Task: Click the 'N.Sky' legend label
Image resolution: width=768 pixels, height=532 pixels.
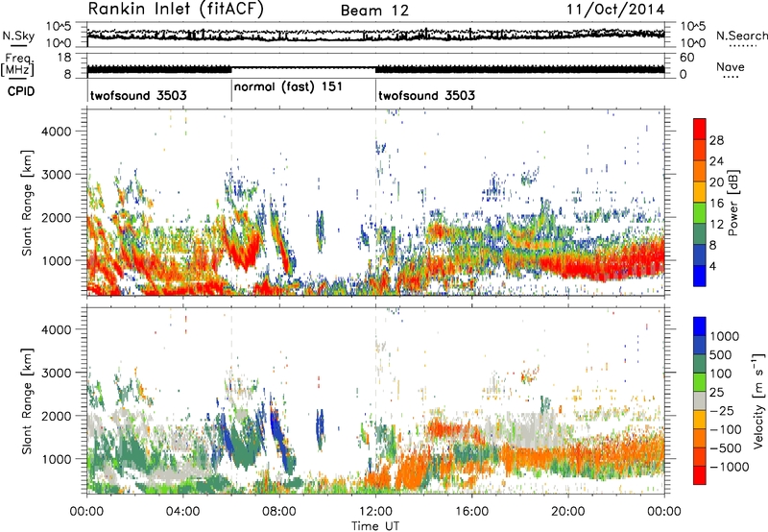Action: click(18, 36)
